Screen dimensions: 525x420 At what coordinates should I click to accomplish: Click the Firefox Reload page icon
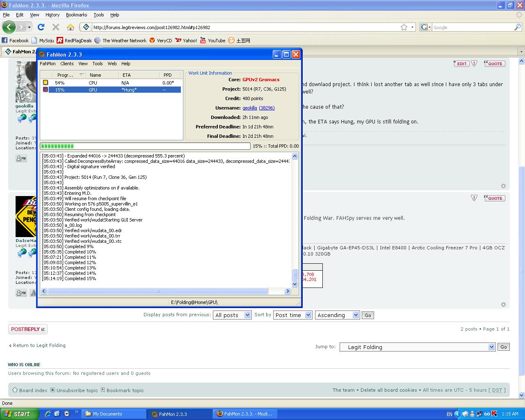[41, 27]
